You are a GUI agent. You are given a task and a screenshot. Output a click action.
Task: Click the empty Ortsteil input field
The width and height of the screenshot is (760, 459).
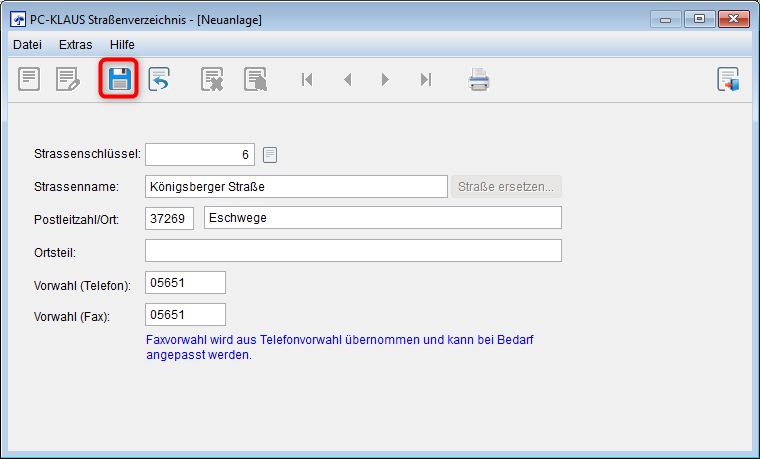pyautogui.click(x=353, y=250)
